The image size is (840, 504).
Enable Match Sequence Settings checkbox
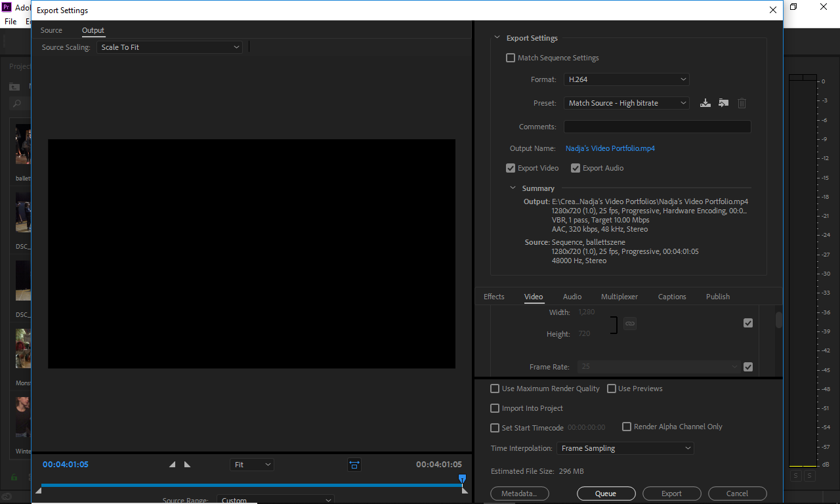point(511,58)
